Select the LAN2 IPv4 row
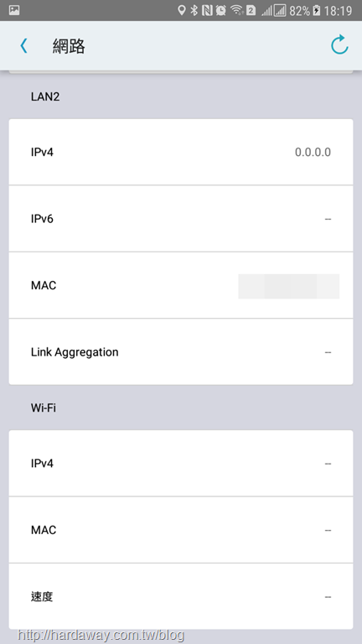This screenshot has height=644, width=362. coord(181,152)
